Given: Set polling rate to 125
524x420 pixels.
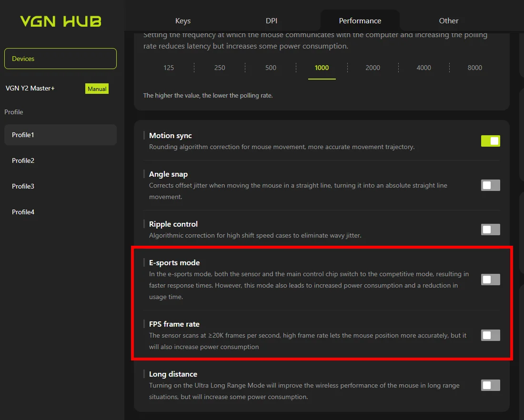Looking at the screenshot, I should pyautogui.click(x=169, y=68).
